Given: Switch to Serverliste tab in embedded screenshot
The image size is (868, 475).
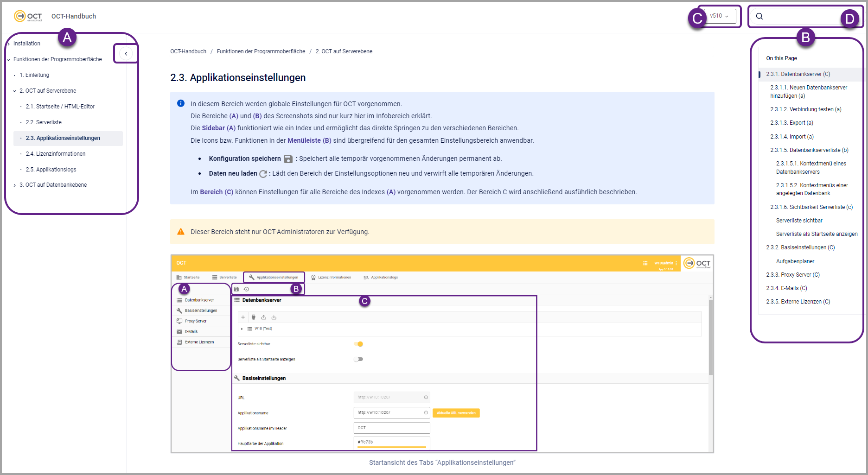Looking at the screenshot, I should tap(224, 278).
